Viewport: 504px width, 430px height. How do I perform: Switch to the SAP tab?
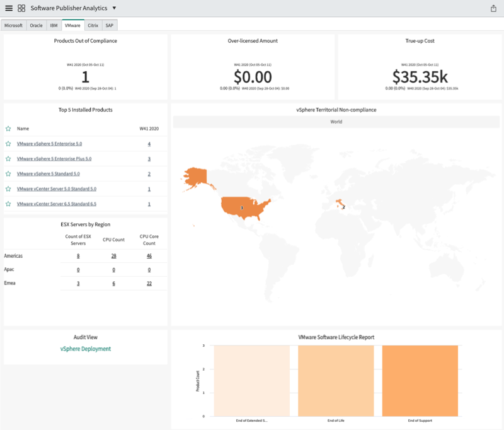pyautogui.click(x=109, y=25)
